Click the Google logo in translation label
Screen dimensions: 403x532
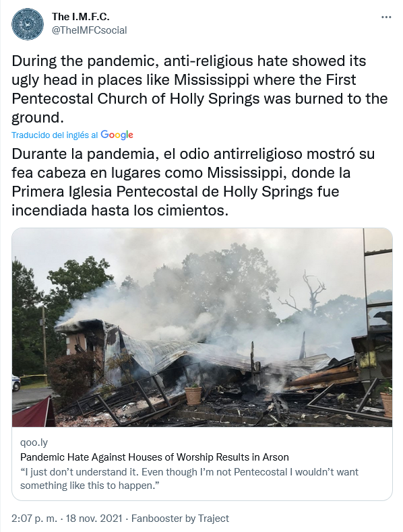click(x=117, y=135)
